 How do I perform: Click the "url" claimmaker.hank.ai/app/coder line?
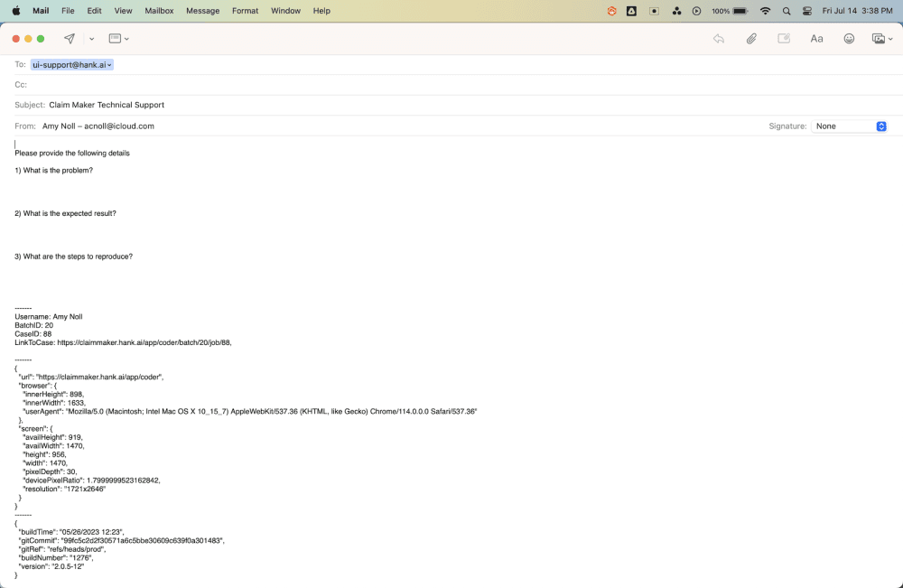[91, 378]
